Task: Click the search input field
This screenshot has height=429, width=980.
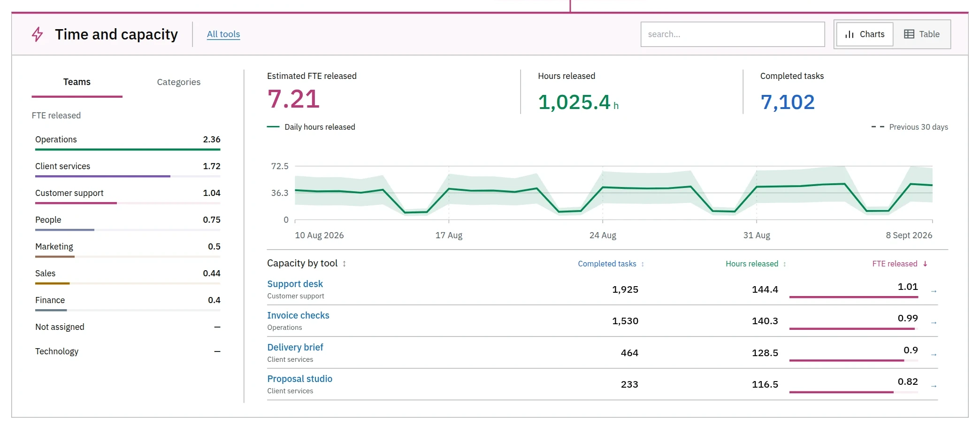Action: tap(733, 34)
